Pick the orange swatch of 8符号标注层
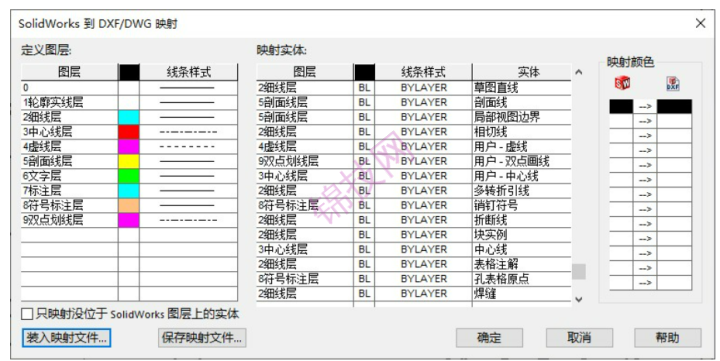This screenshot has height=361, width=720. point(129,205)
